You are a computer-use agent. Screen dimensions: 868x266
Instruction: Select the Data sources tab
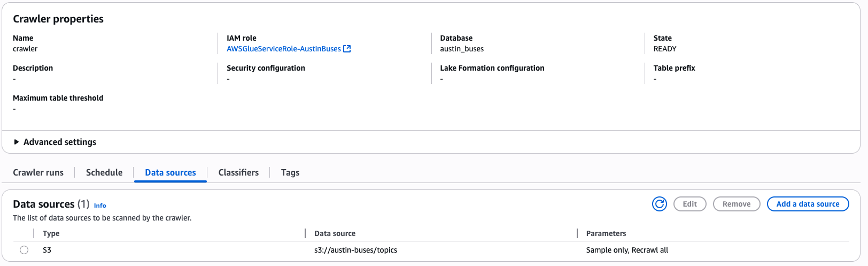pyautogui.click(x=170, y=172)
